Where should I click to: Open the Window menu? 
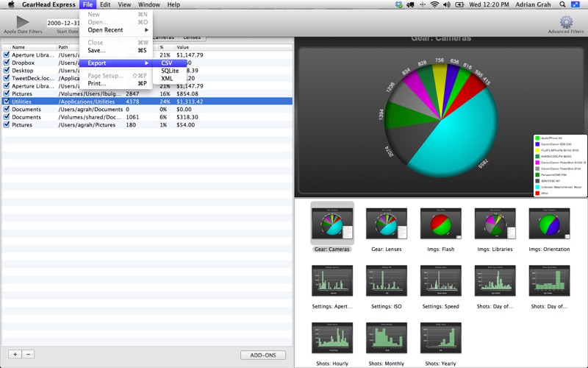(x=149, y=4)
